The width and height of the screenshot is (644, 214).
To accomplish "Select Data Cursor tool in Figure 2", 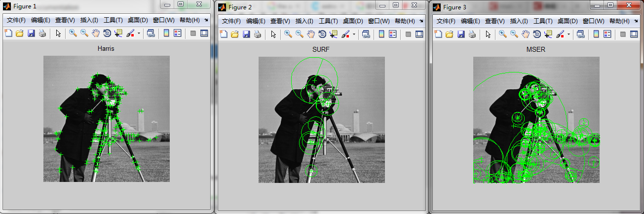I will pos(334,34).
